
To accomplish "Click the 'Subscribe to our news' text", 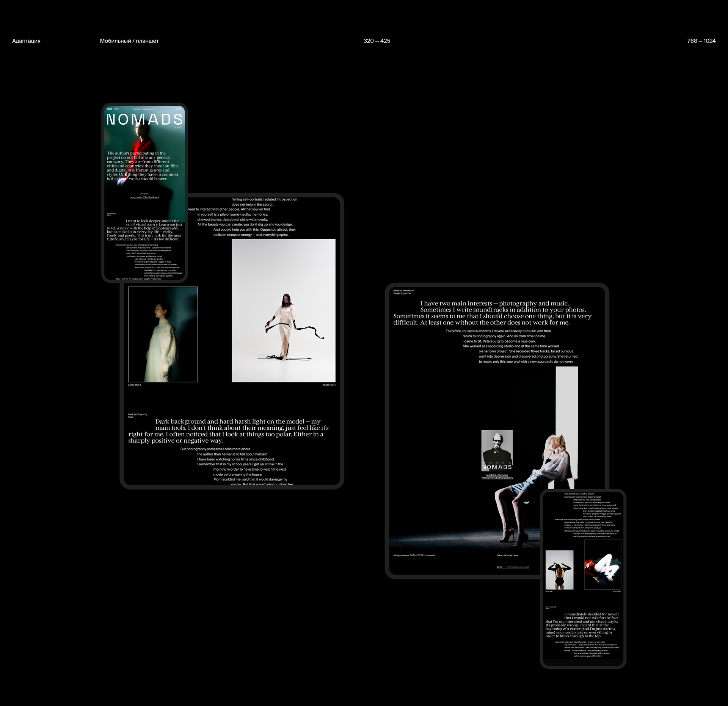I will pyautogui.click(x=507, y=555).
